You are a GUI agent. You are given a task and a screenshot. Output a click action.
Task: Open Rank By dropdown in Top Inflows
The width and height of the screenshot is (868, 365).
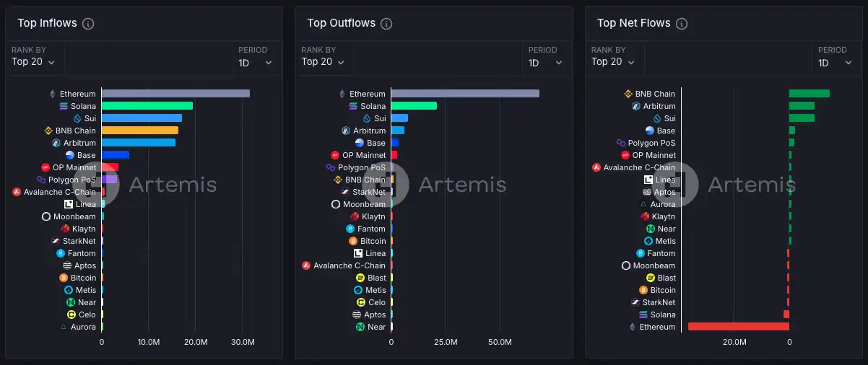pos(33,62)
